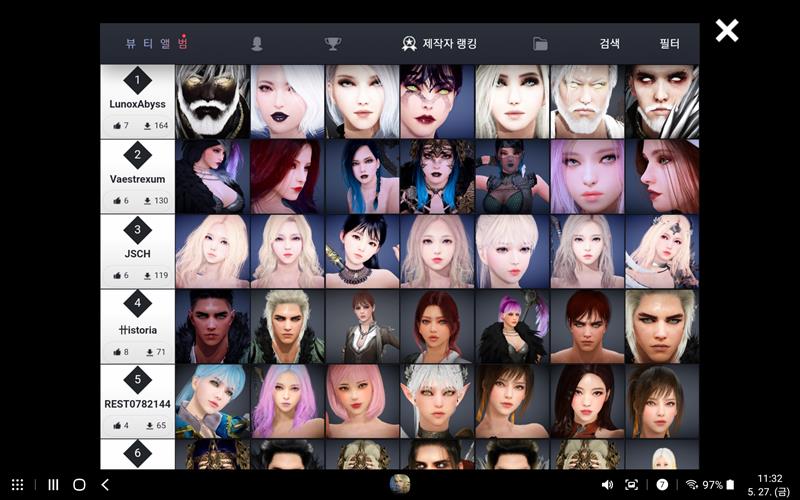Click Historia download count icon
800x500 pixels.
tap(150, 352)
